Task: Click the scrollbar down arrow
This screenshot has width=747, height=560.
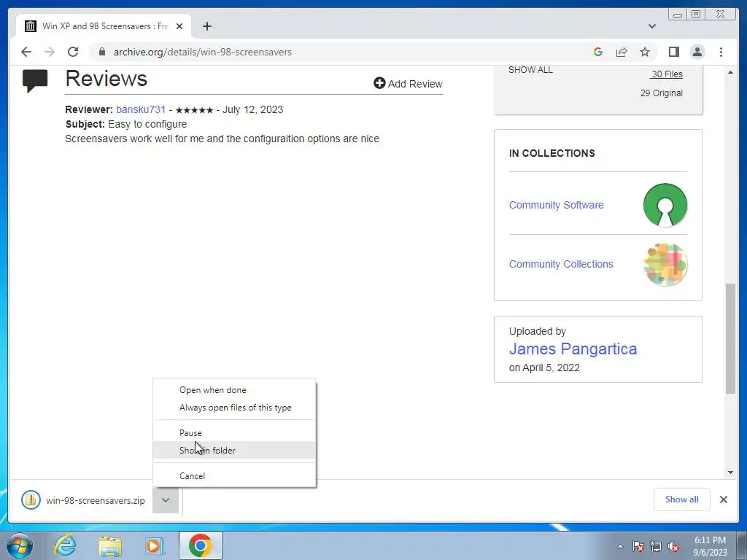Action: [x=730, y=472]
